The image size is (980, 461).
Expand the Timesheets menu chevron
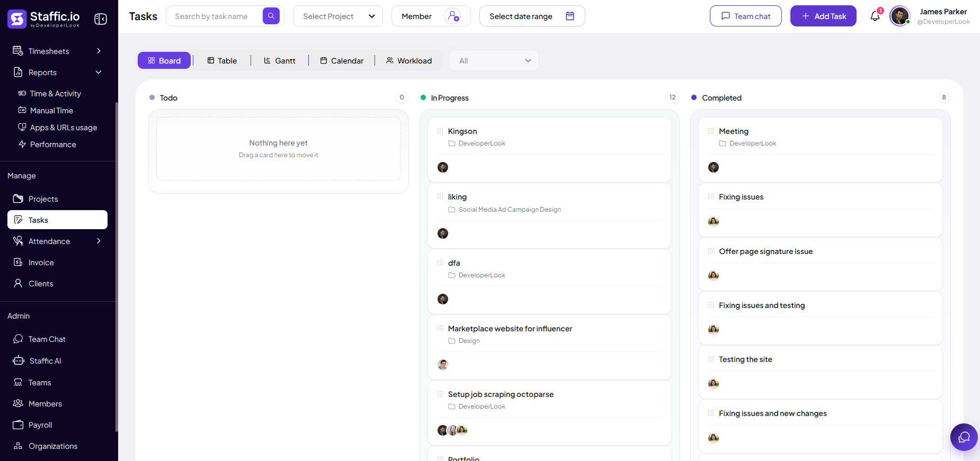click(99, 51)
